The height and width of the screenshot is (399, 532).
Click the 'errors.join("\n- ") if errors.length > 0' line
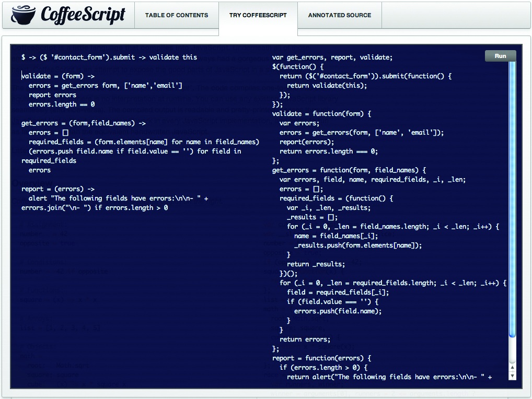[95, 208]
